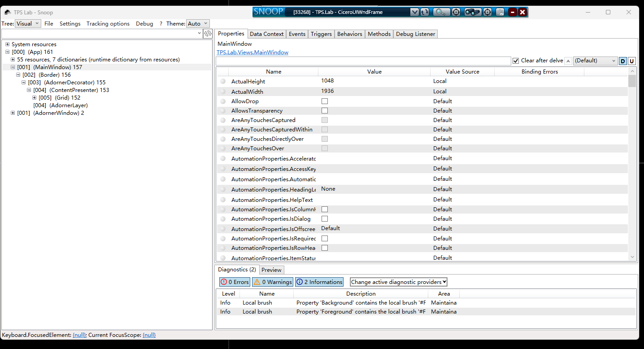Toggle the U button in properties filter
The image size is (644, 349).
[x=631, y=61]
